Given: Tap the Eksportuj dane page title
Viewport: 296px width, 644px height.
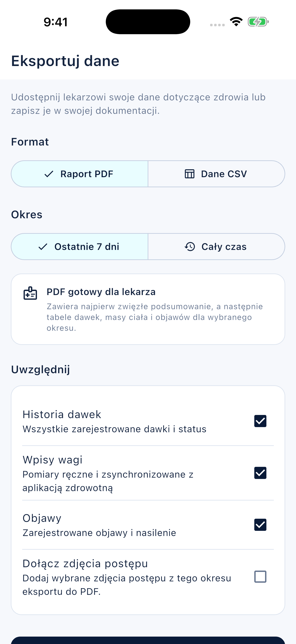Looking at the screenshot, I should coord(65,61).
